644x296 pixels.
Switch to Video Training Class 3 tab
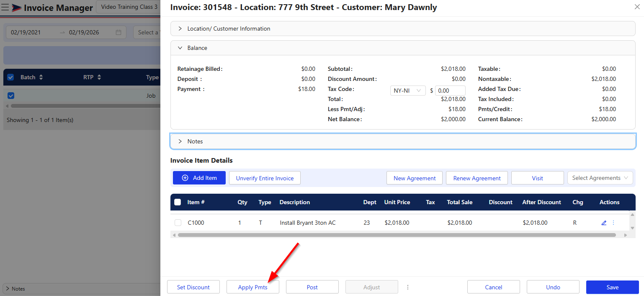[129, 7]
